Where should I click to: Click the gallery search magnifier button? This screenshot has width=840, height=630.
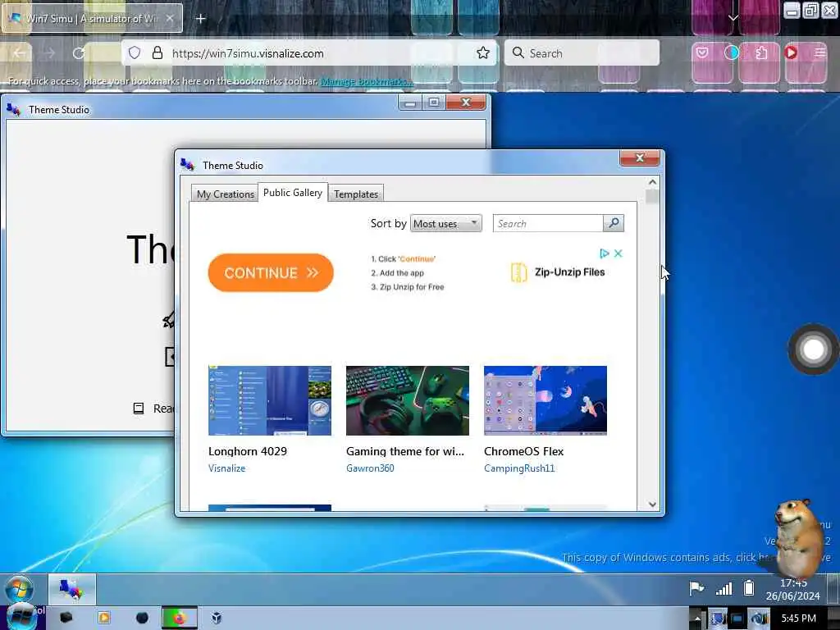(x=614, y=223)
